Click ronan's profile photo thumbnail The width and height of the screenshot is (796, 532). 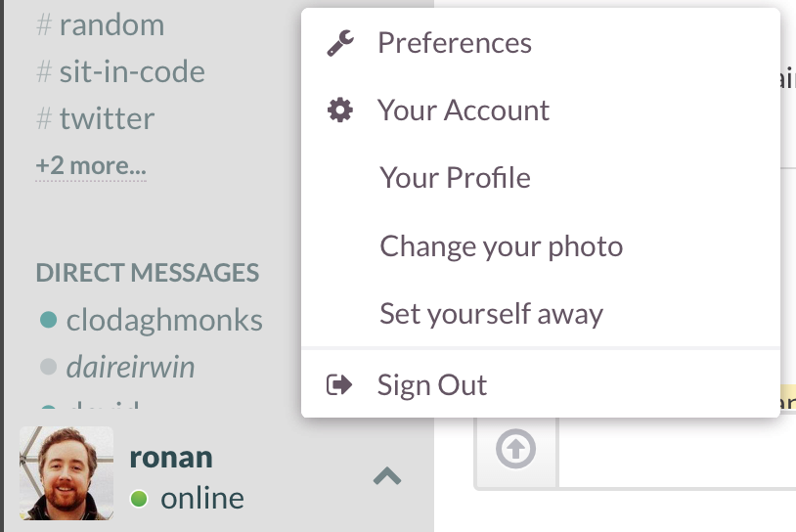(66, 472)
